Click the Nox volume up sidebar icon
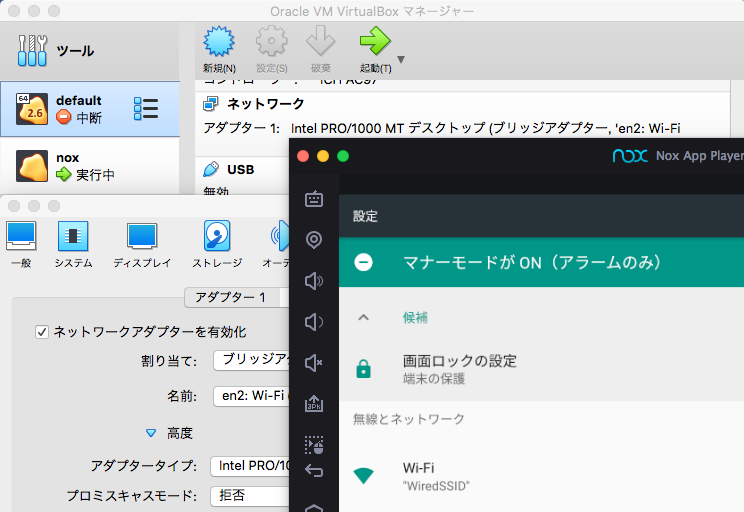 pos(314,281)
